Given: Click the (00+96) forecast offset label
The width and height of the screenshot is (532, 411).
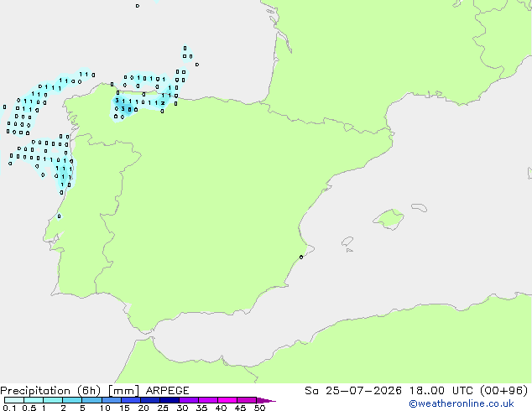Looking at the screenshot, I should tap(503, 391).
